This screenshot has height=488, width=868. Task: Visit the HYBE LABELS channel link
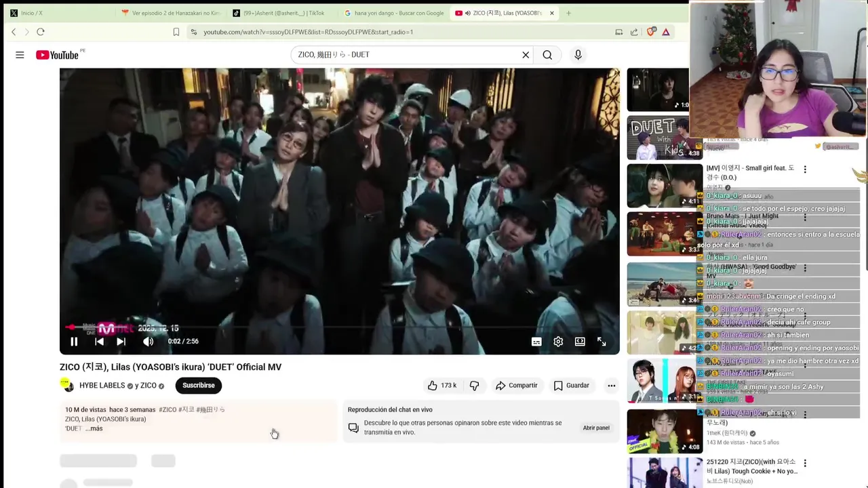(x=102, y=386)
